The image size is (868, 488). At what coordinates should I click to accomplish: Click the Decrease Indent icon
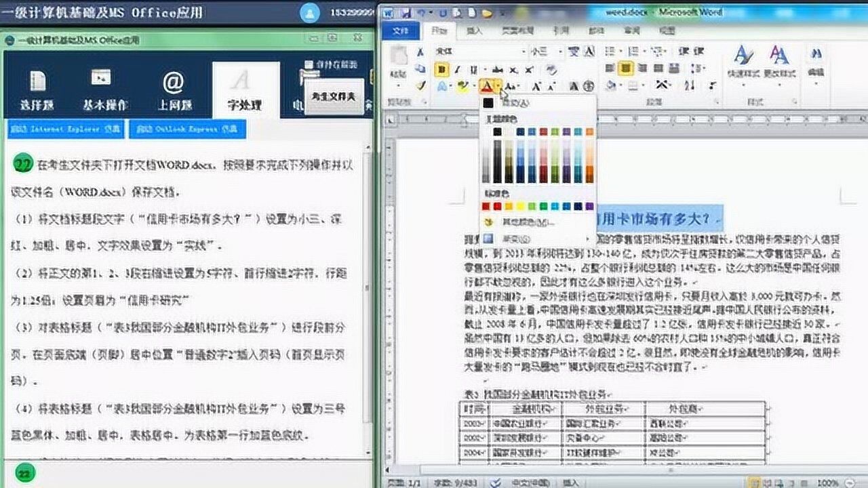click(x=684, y=51)
